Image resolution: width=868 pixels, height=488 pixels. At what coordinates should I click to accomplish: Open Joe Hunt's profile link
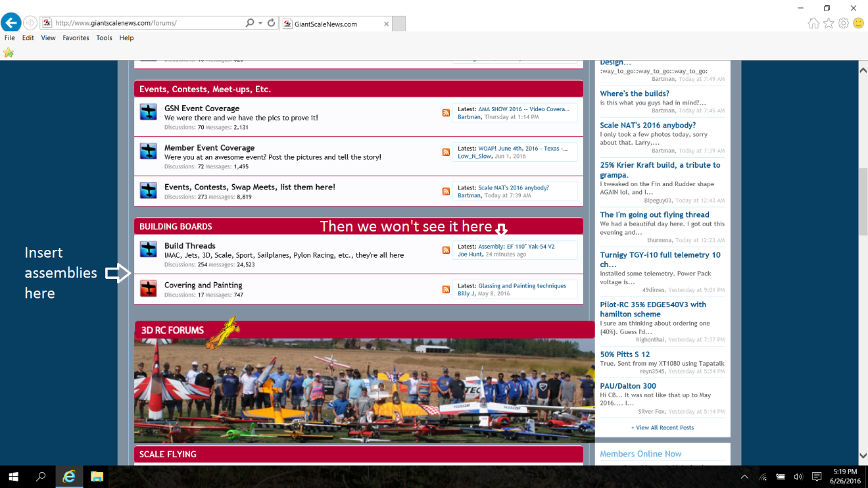point(470,255)
